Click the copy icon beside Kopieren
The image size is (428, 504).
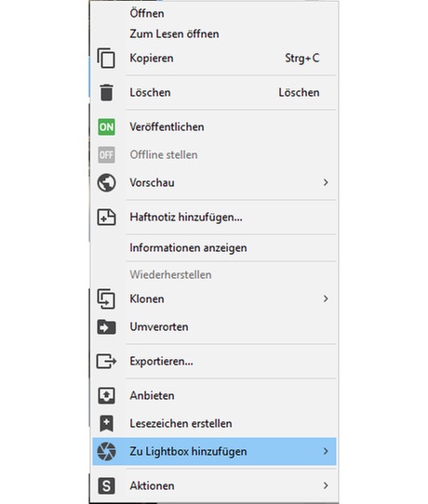coord(106,59)
